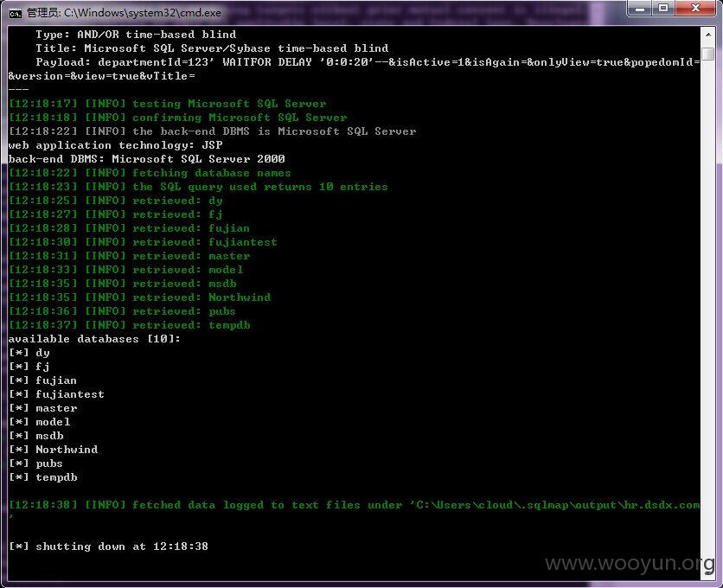Click log line 'retrieved: fujian'
This screenshot has width=723, height=588.
129,228
